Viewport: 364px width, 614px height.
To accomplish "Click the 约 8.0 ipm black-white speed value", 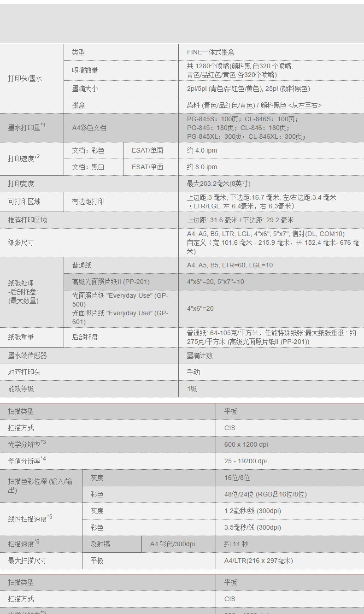I will pos(202,167).
